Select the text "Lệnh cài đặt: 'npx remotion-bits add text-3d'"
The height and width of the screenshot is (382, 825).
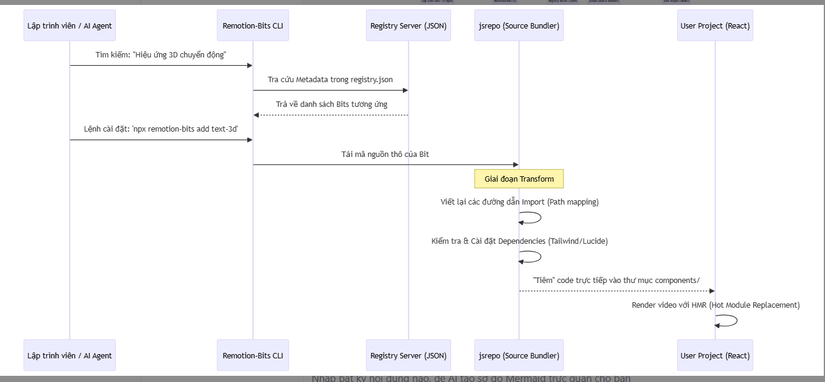tap(161, 129)
